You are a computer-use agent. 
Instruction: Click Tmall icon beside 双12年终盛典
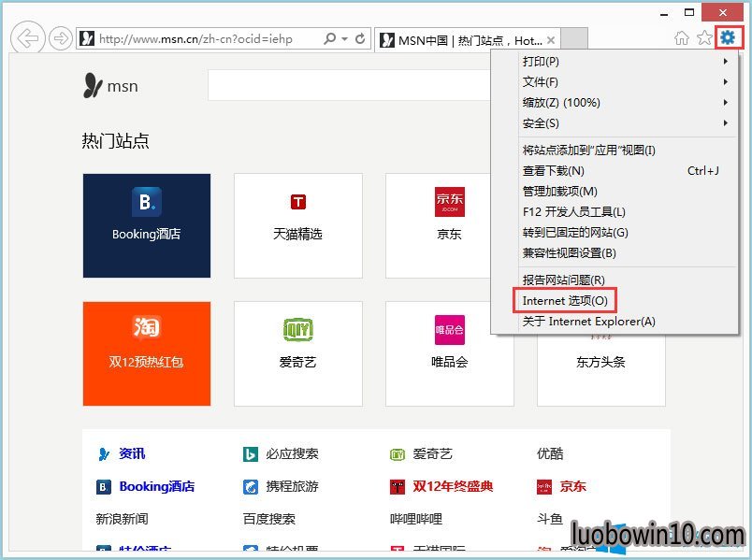(398, 487)
